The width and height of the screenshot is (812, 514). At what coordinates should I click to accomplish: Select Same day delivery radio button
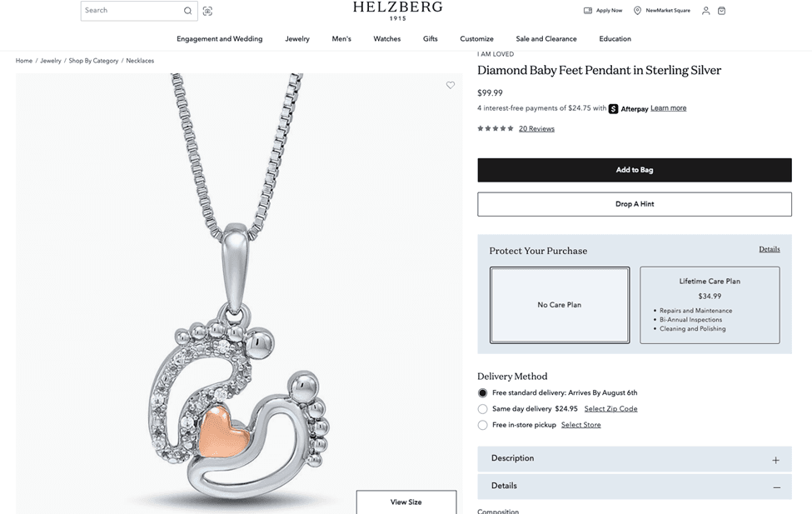[483, 409]
